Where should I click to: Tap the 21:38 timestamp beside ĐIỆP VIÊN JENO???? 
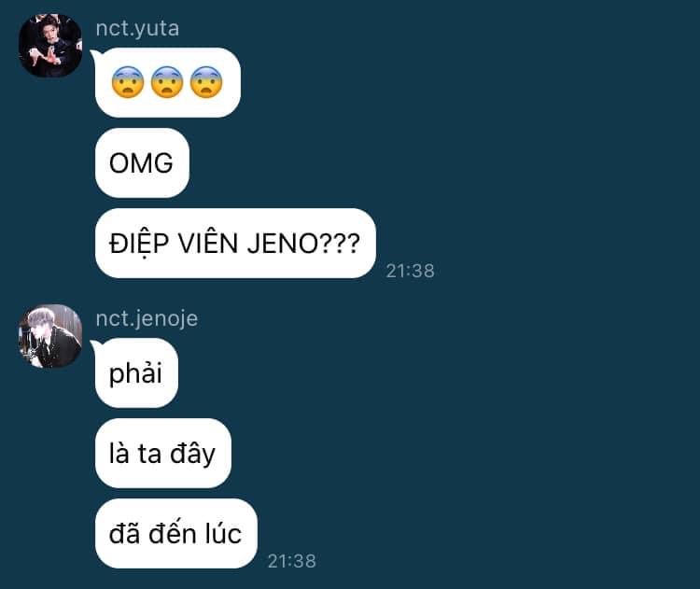pos(411,271)
